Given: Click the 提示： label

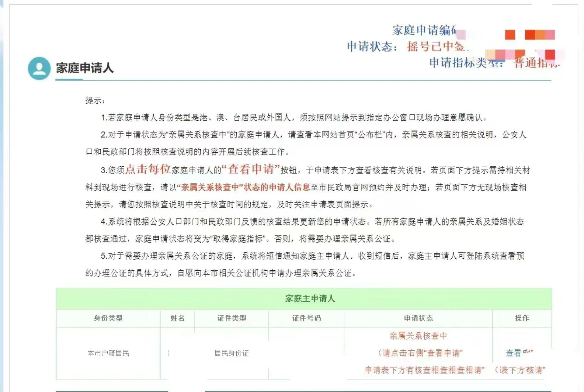Looking at the screenshot, I should point(95,100).
